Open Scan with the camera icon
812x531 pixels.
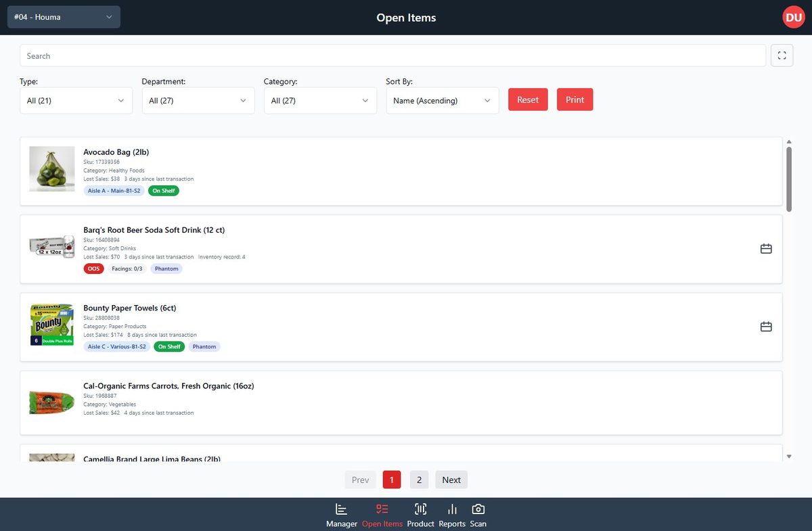pyautogui.click(x=478, y=509)
